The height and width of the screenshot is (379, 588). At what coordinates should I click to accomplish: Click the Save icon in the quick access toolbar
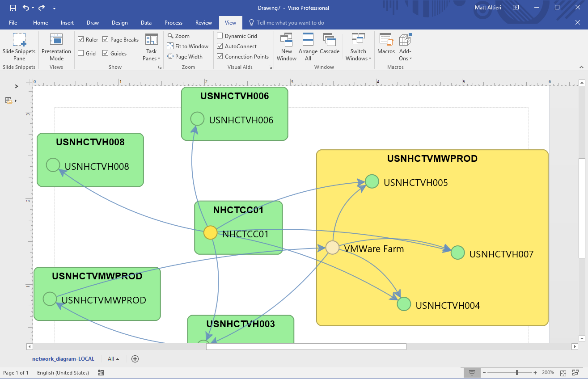pos(13,8)
